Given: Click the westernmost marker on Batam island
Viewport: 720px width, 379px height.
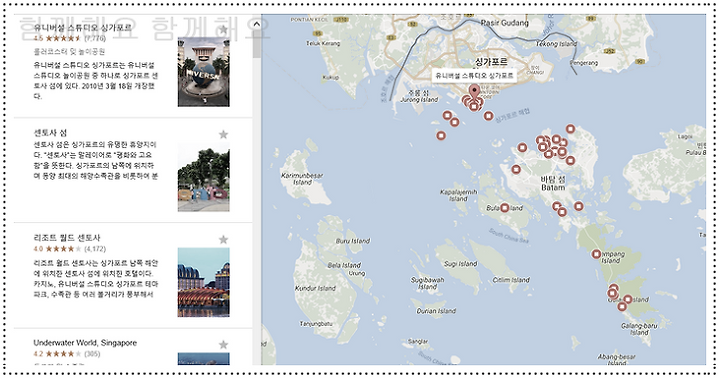Looking at the screenshot, I should pyautogui.click(x=516, y=170).
